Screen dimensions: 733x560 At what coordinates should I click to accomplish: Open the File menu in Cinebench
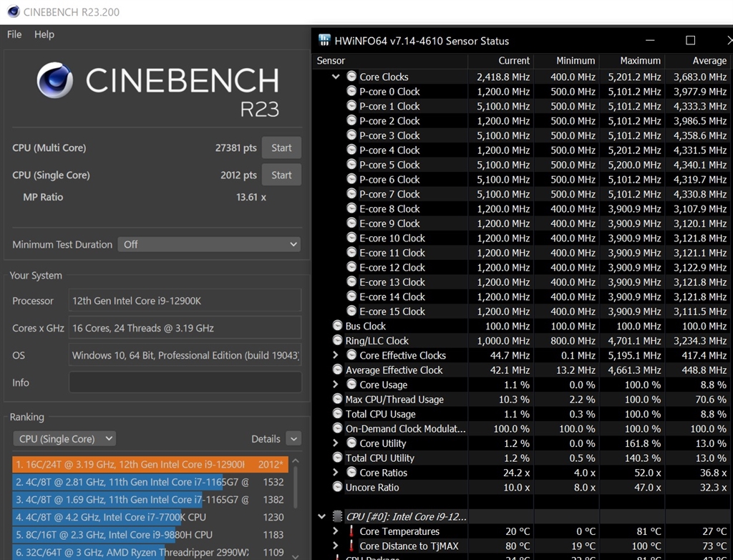[x=14, y=34]
